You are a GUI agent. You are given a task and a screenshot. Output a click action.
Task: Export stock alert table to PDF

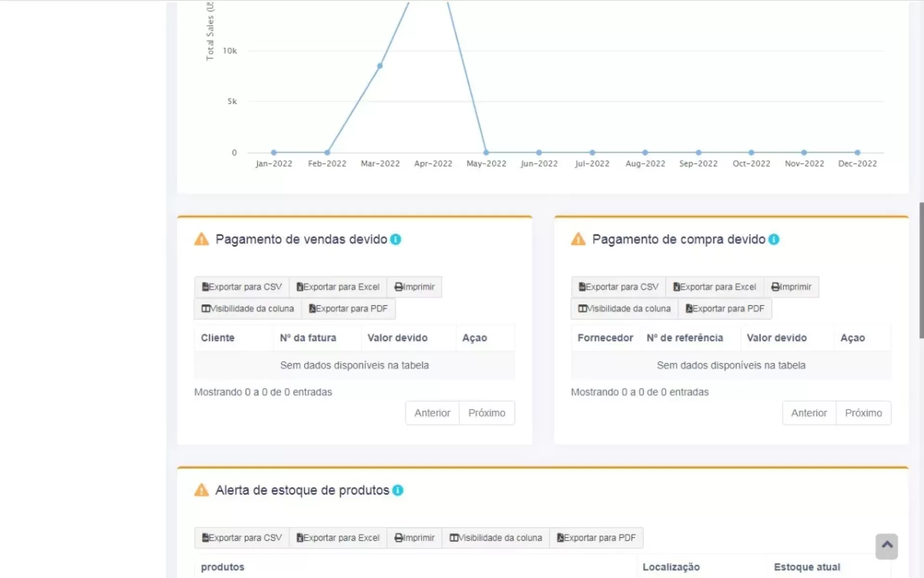click(596, 538)
